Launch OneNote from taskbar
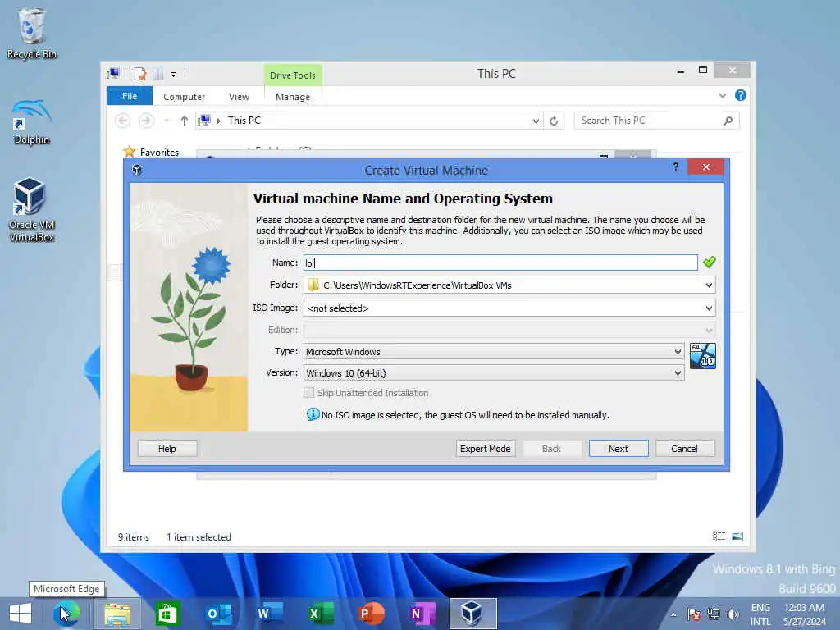The height and width of the screenshot is (630, 840). pyautogui.click(x=422, y=614)
